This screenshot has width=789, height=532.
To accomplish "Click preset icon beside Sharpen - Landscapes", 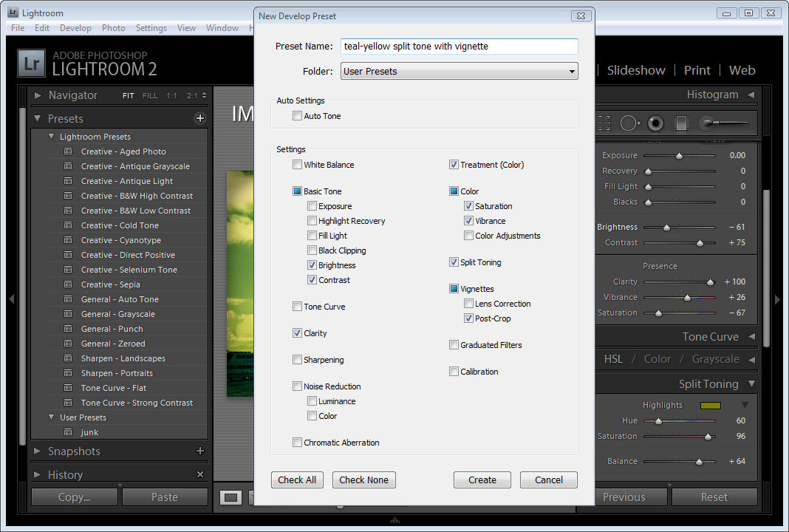I will [x=68, y=358].
